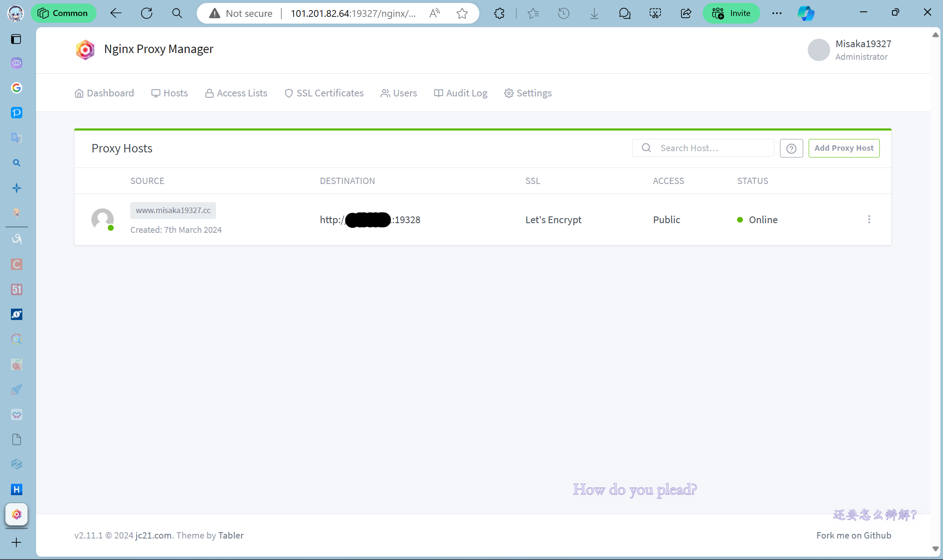Open the Proxy Hosts help button
Screen dimensions: 943x560
(x=791, y=148)
